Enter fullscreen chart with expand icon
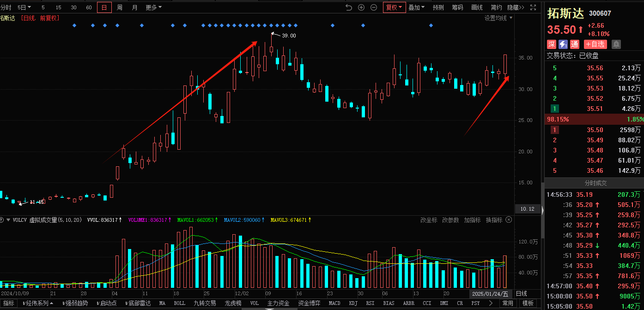The width and height of the screenshot is (644, 310). pos(533,7)
